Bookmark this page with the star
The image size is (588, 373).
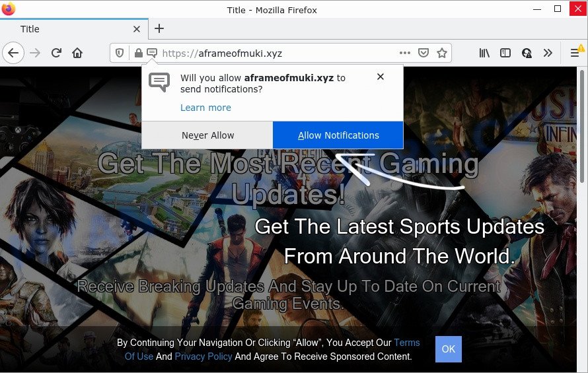pos(442,53)
